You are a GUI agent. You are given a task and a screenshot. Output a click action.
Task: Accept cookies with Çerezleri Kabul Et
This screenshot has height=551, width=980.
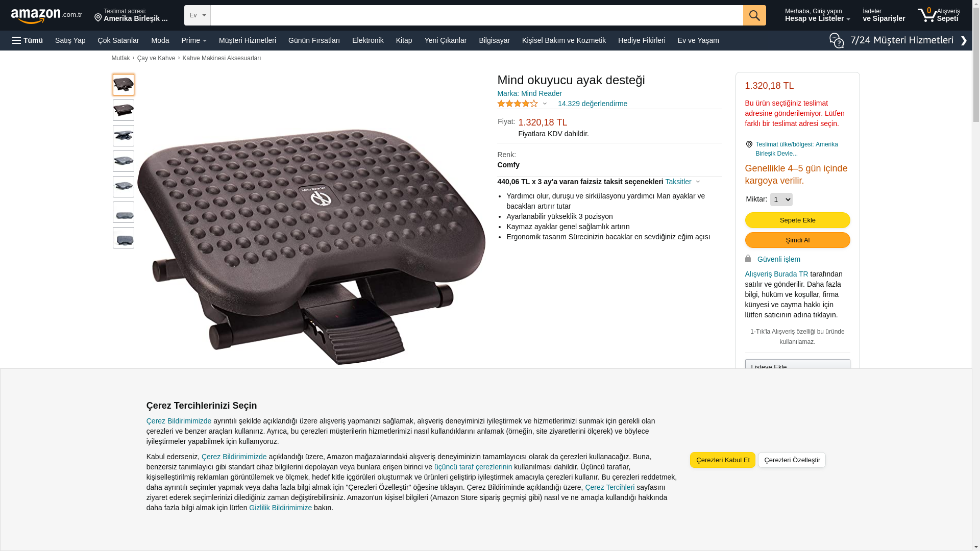point(723,460)
